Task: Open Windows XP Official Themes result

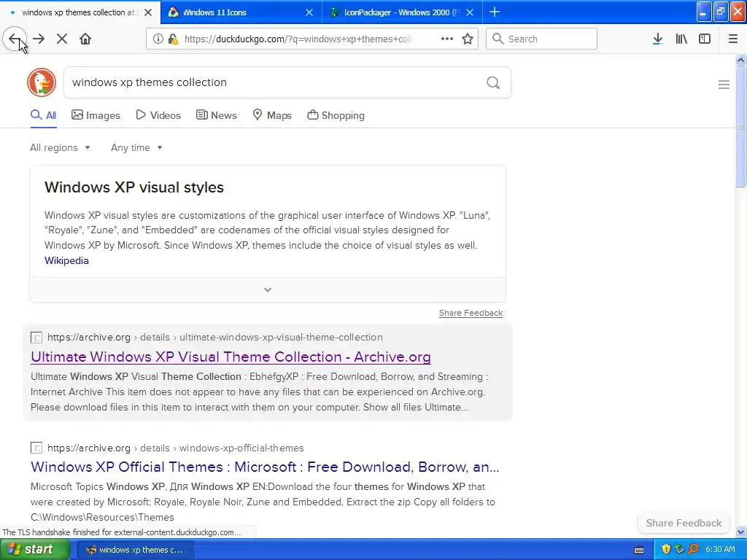Action: click(265, 467)
